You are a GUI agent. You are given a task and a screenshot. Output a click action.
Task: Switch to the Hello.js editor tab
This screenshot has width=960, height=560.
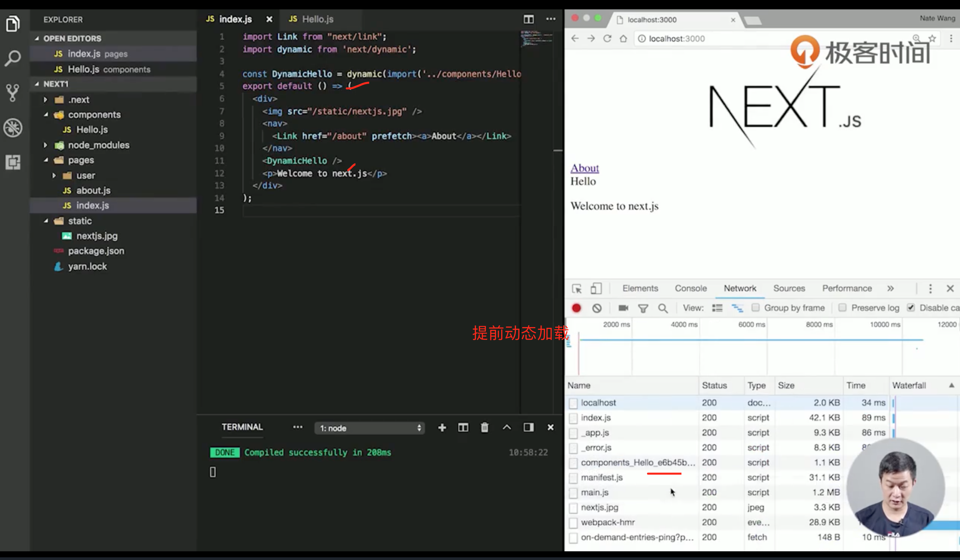tap(317, 19)
